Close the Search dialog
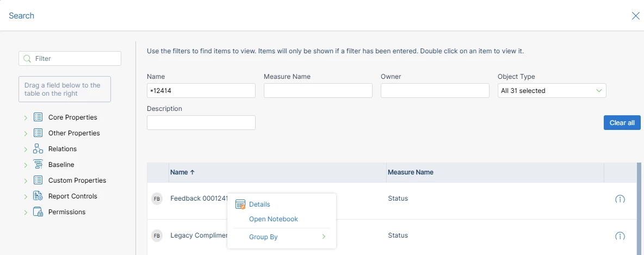Viewport: 644px width, 255px height. (635, 16)
